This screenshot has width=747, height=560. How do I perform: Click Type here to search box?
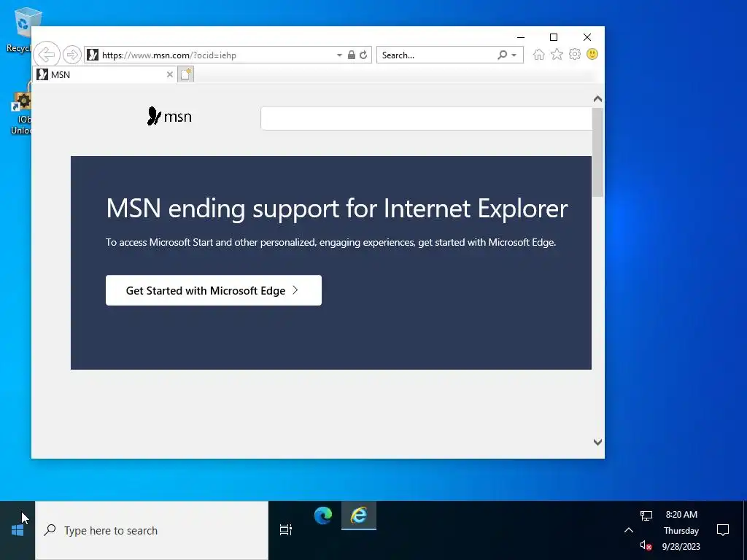click(152, 530)
